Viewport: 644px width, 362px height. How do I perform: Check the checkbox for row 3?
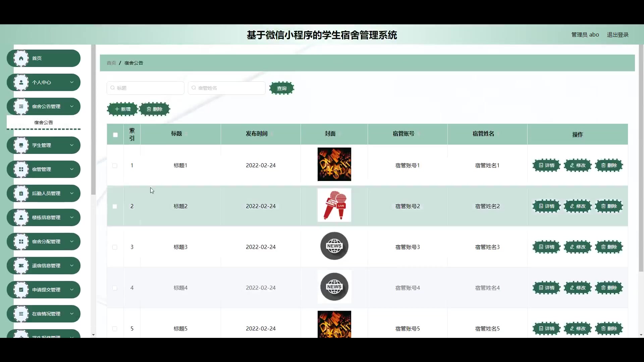pyautogui.click(x=115, y=247)
